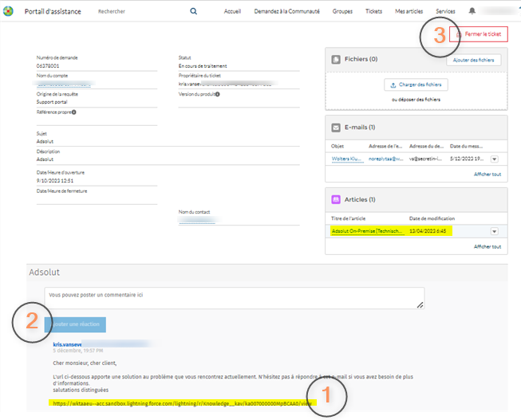Open the Services menu
The image size is (521, 420).
click(x=445, y=11)
